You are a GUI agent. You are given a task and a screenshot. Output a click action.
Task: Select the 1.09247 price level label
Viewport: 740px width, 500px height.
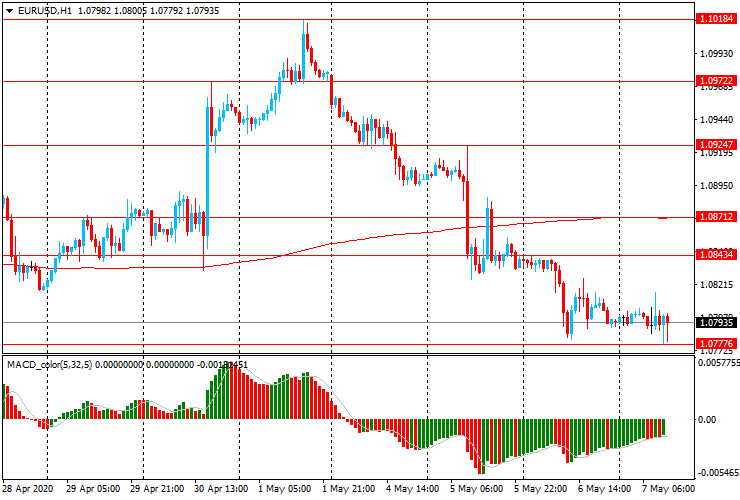pyautogui.click(x=716, y=144)
